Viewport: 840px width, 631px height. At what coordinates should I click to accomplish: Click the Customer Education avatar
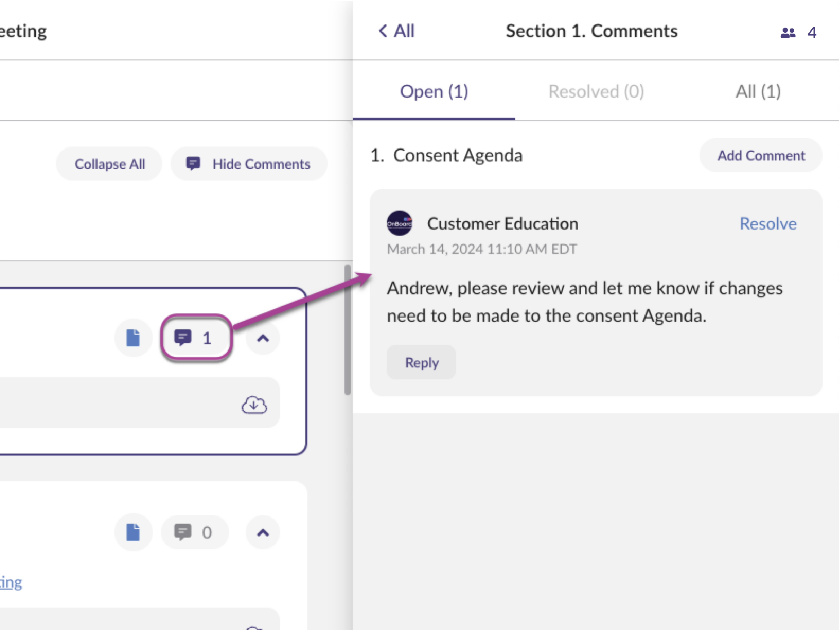pos(400,224)
